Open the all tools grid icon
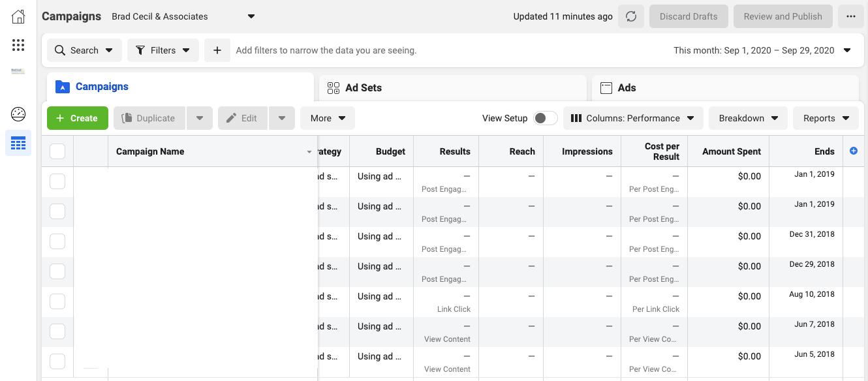This screenshot has width=868, height=381. pyautogui.click(x=18, y=45)
